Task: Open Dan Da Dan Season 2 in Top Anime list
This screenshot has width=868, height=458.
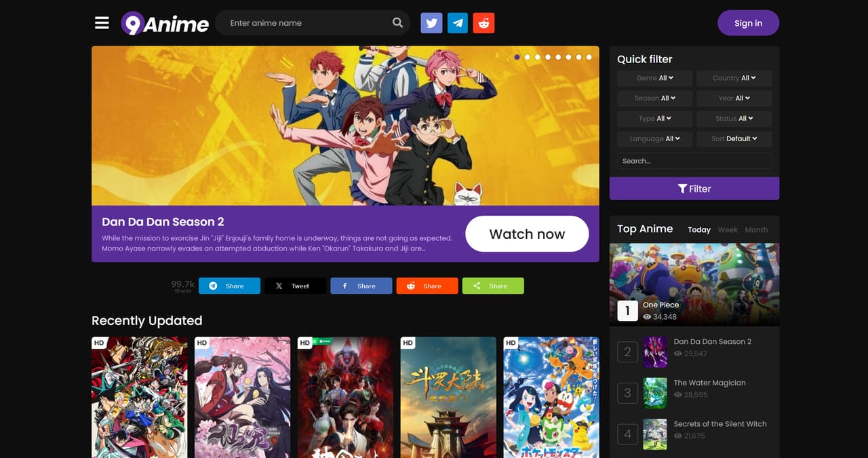Action: 712,341
